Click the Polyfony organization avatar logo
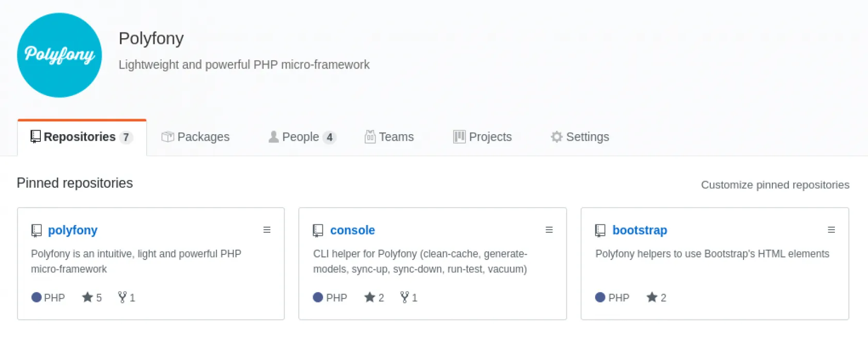 [x=59, y=55]
